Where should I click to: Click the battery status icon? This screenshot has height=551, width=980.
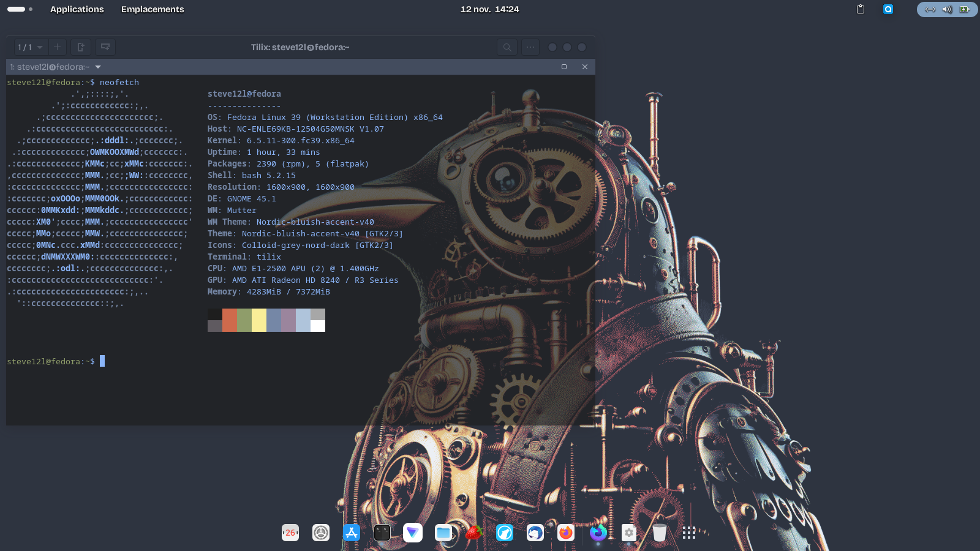964,9
